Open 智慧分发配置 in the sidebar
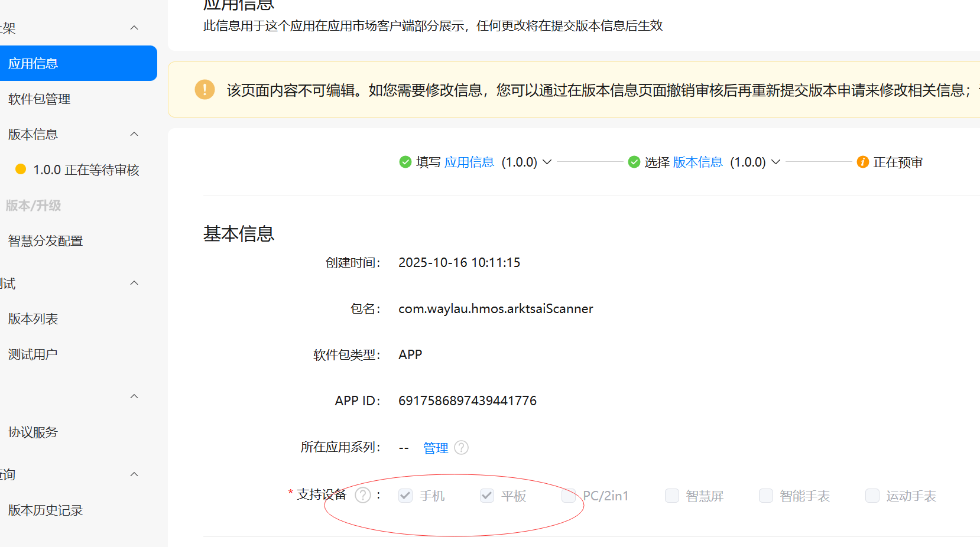The width and height of the screenshot is (980, 547). [46, 241]
